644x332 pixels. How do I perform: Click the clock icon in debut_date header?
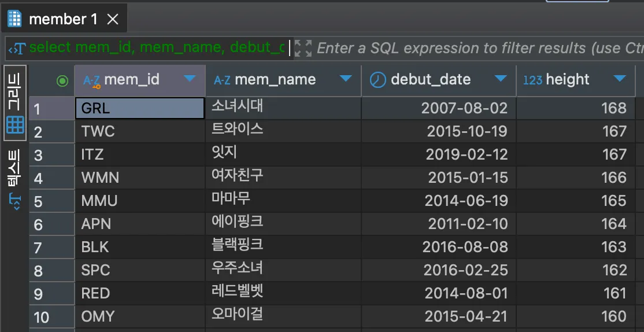pyautogui.click(x=378, y=80)
